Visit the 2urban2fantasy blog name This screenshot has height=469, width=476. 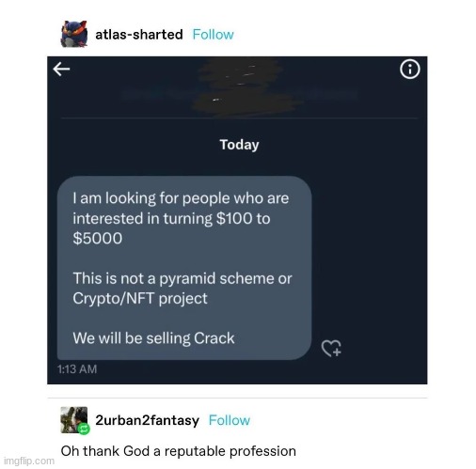147,420
